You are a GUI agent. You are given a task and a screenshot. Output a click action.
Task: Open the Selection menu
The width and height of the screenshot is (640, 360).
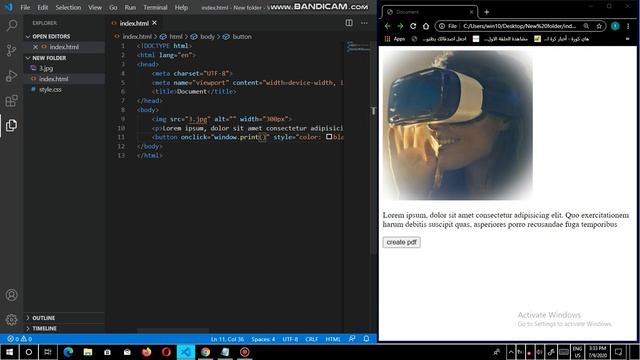[68, 7]
